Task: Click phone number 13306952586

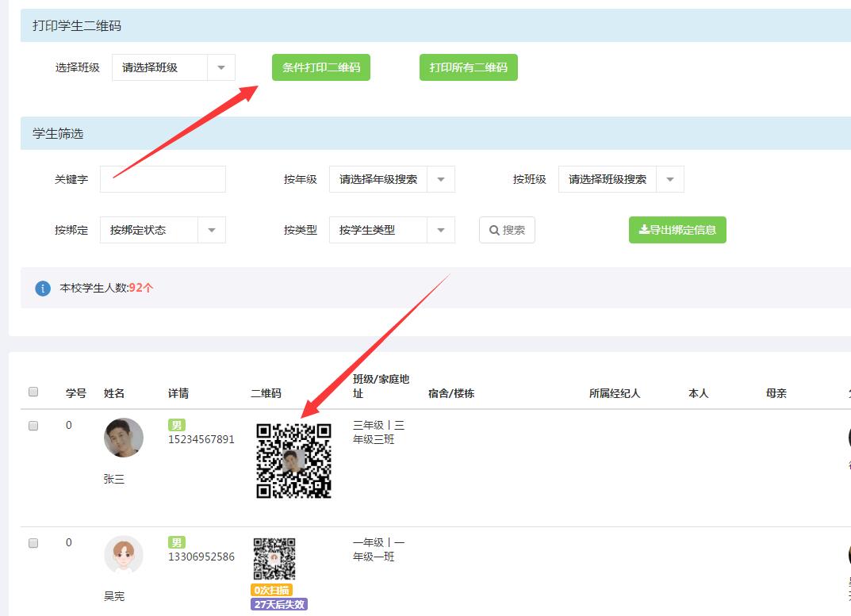Action: (x=201, y=557)
